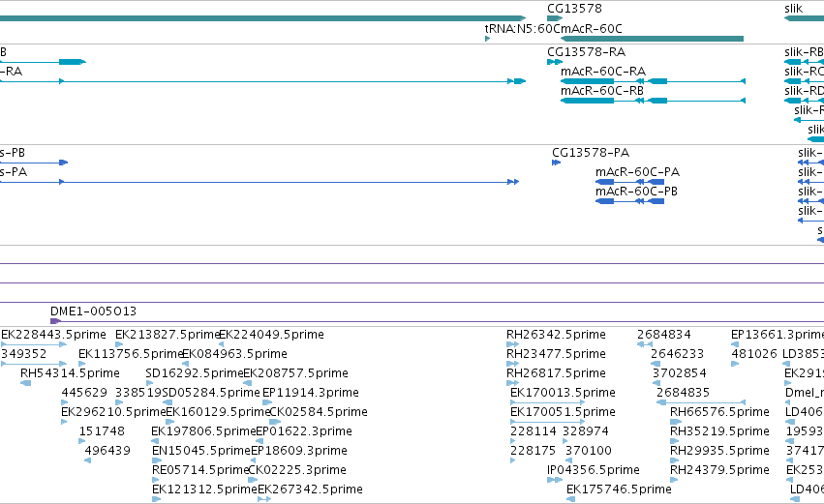Click the EK175746.5prime EST
The width and height of the screenshot is (824, 504).
pos(619,489)
